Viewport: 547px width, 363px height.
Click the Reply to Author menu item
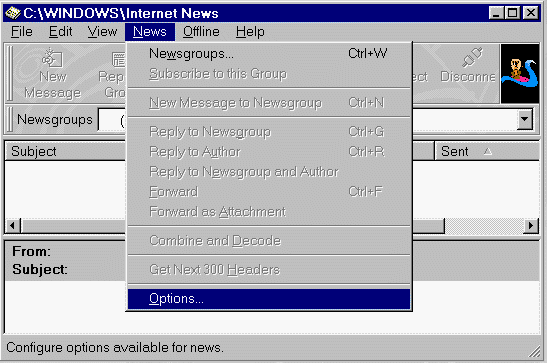point(269,152)
